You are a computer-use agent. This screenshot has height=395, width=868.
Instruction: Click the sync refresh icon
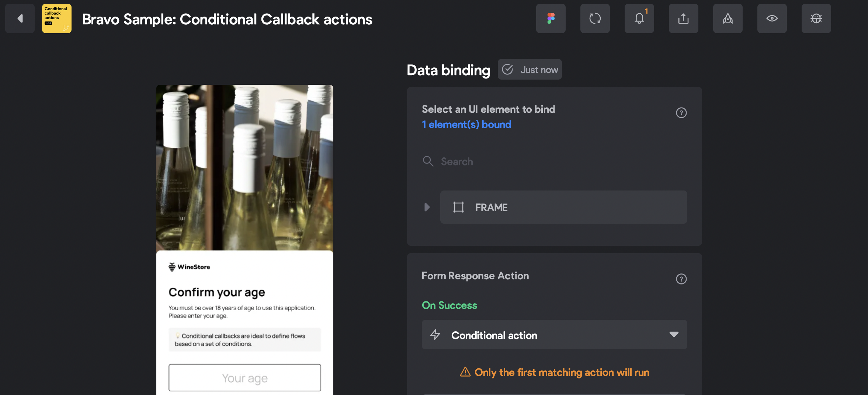595,18
